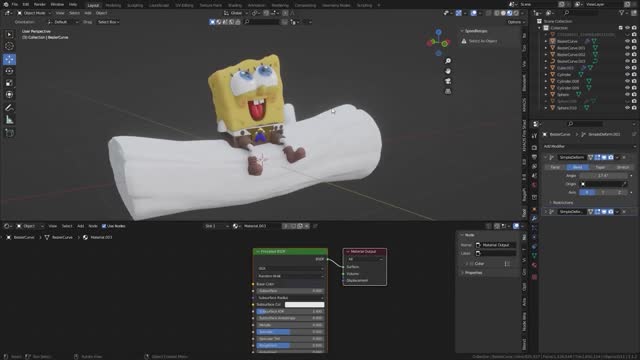This screenshot has width=640, height=360.
Task: Activate the Move tool
Action: [9, 59]
